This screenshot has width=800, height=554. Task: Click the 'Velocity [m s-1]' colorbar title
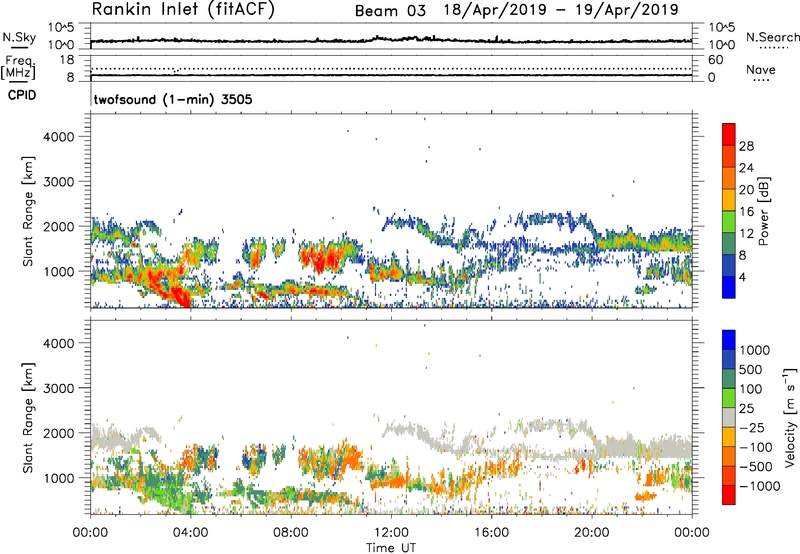click(790, 417)
